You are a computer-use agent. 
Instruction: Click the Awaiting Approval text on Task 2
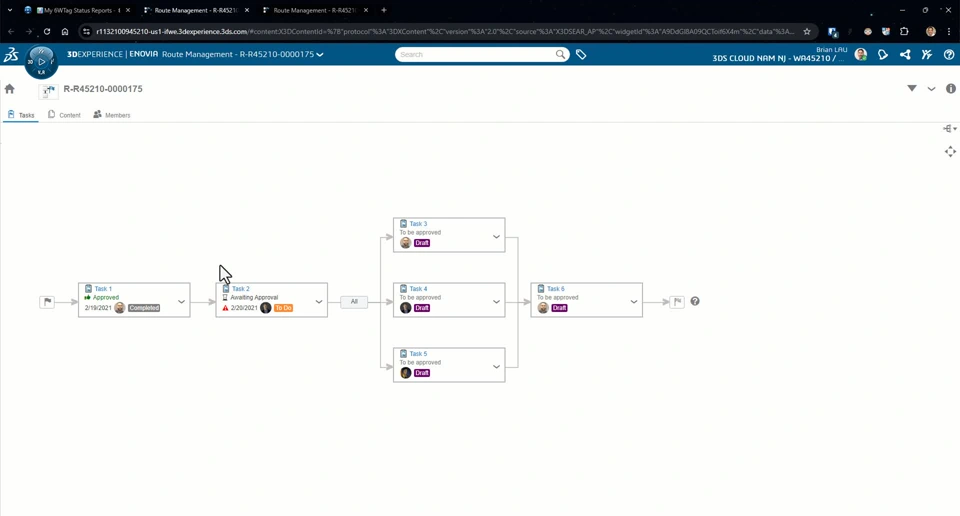point(254,297)
